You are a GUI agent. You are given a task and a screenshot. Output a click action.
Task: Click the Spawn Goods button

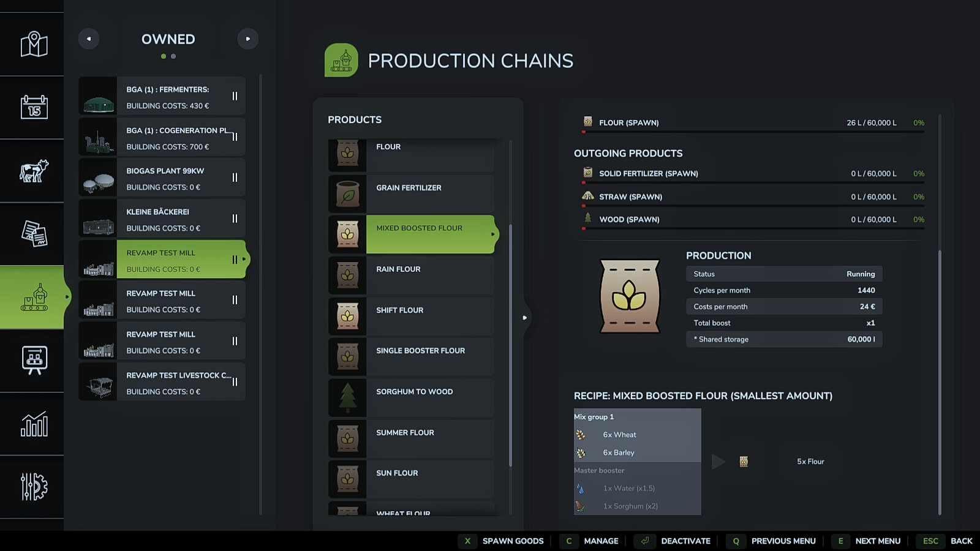pyautogui.click(x=502, y=541)
